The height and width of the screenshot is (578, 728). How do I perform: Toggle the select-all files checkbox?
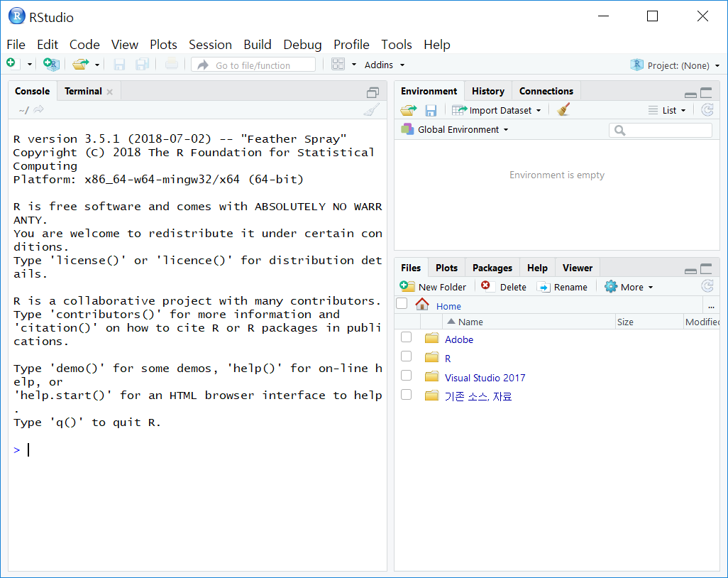(402, 303)
